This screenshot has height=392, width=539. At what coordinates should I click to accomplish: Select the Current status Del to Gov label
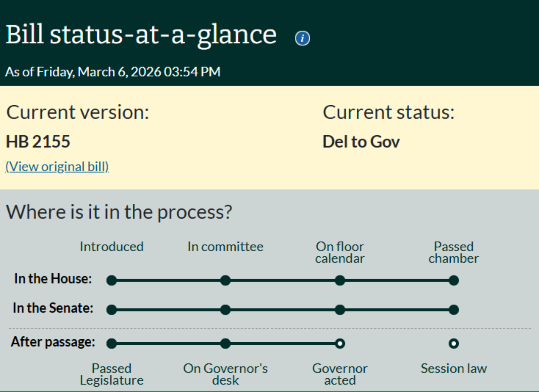pos(361,142)
